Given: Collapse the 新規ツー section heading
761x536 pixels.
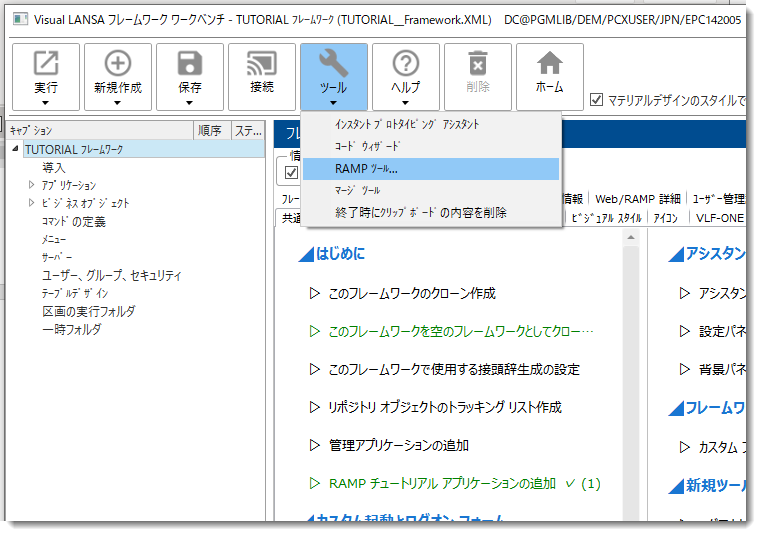Looking at the screenshot, I should pos(676,486).
